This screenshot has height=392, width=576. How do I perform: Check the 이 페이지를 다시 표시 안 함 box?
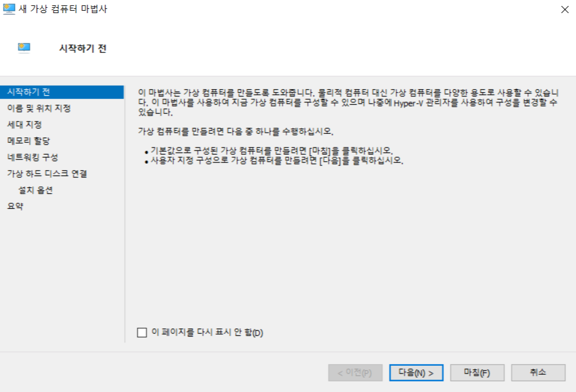[142, 333]
